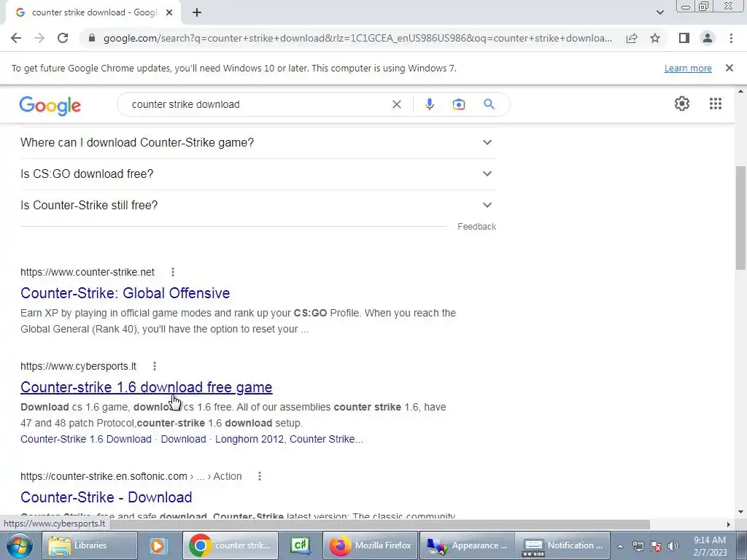Click the Feedback link
This screenshot has width=747, height=560.
476,227
